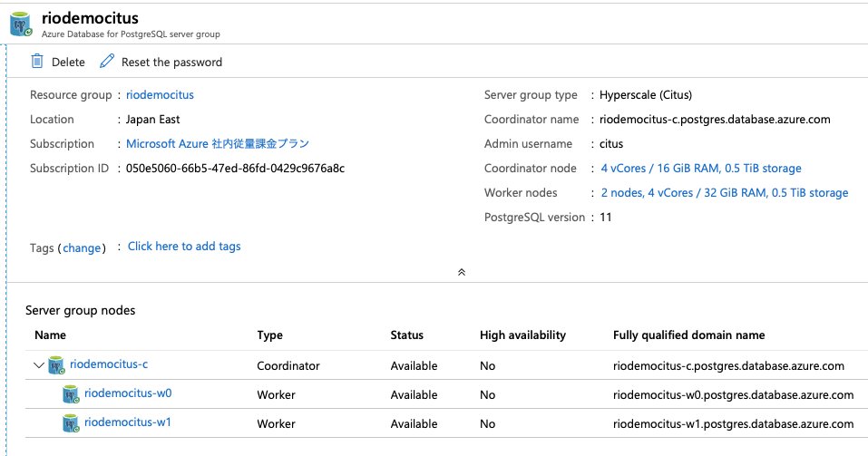Screen dimensions: 868x456
Task: Click High availability No in riodemocitus-w0 row
Action: [x=488, y=394]
